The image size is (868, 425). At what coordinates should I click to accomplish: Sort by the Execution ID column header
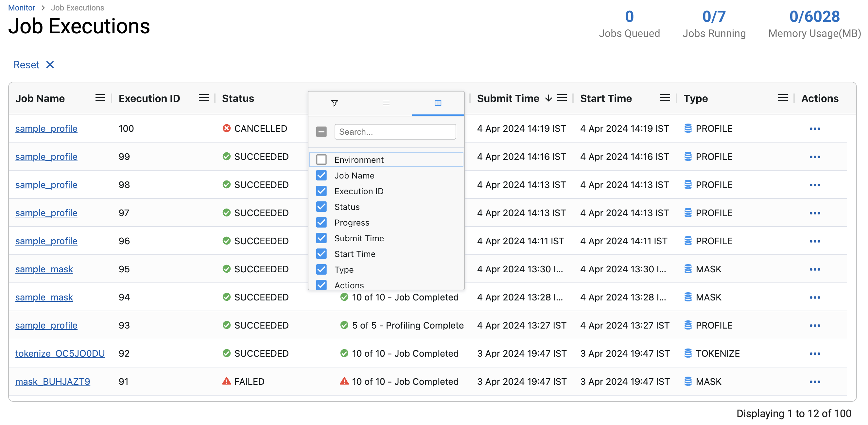click(x=149, y=98)
